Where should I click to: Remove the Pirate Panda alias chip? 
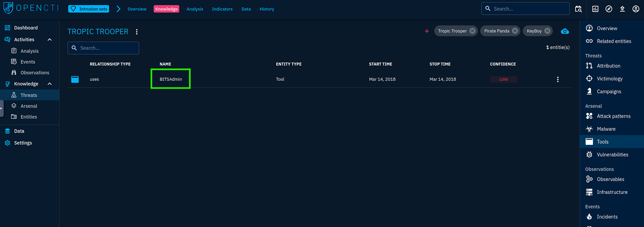pos(515,31)
